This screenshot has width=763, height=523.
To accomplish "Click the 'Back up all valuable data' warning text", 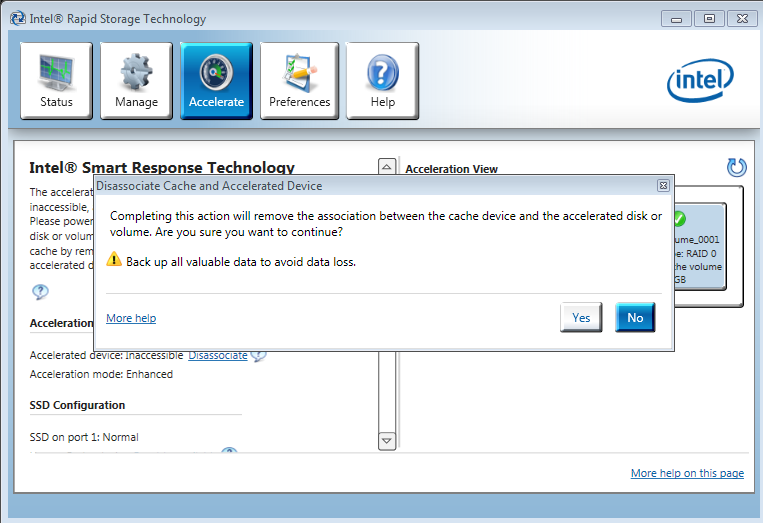I will click(x=241, y=262).
